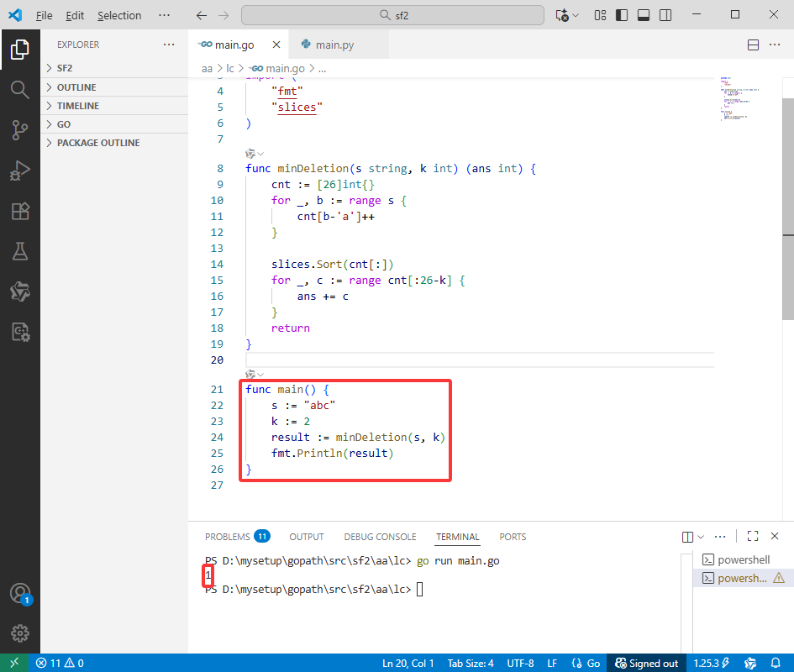
Task: Change Tab Size: 4 setting
Action: tap(471, 663)
